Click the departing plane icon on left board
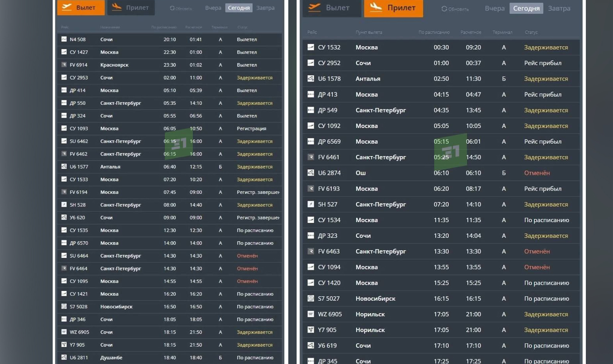This screenshot has height=364, width=613. pos(67,7)
